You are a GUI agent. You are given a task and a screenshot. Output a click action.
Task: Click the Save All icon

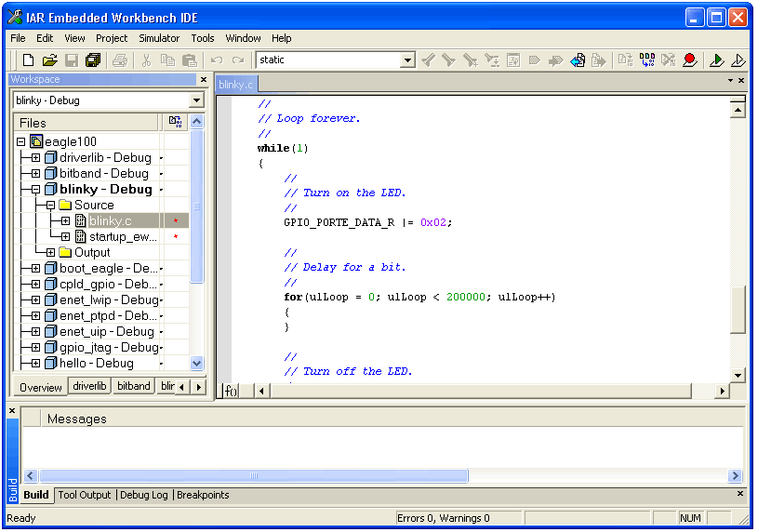pyautogui.click(x=93, y=60)
